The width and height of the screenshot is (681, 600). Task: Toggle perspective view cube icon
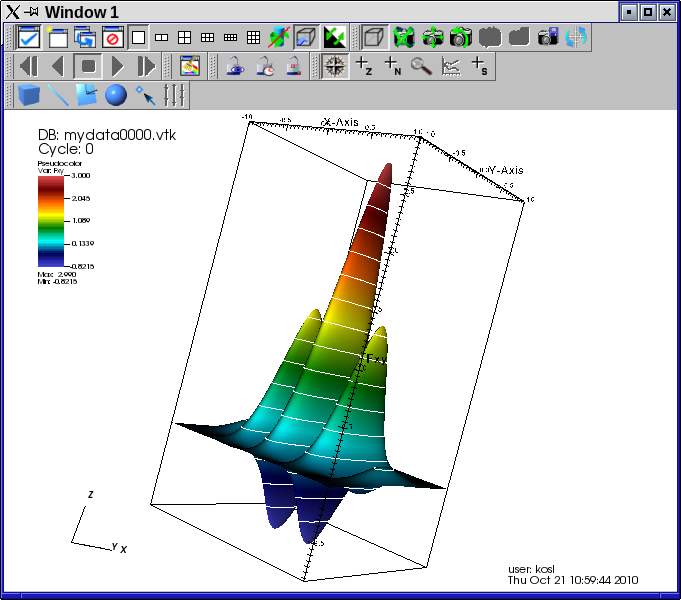click(374, 38)
